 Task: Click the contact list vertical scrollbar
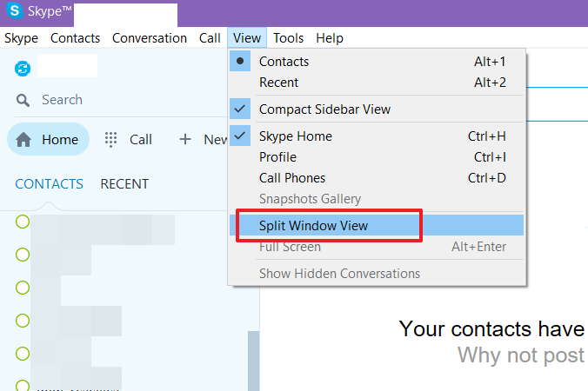pos(253,361)
